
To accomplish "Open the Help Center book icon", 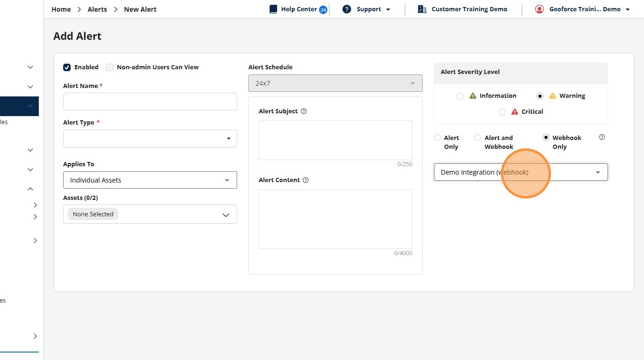I will click(x=274, y=9).
